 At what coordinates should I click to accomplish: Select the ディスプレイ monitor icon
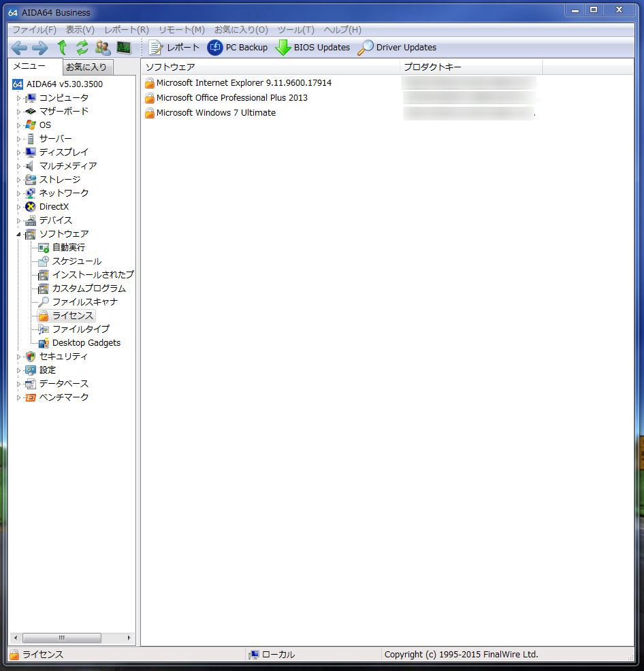[x=31, y=152]
